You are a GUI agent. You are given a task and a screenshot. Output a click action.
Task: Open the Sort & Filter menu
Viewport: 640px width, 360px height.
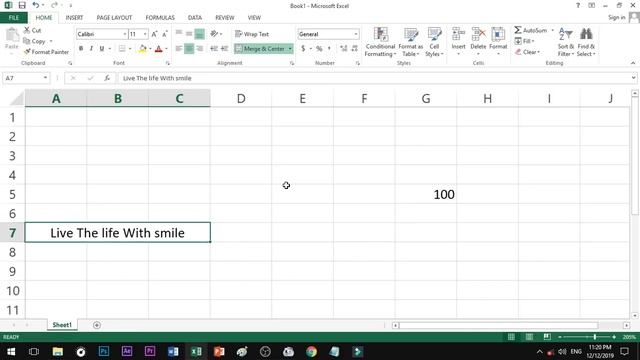566,42
